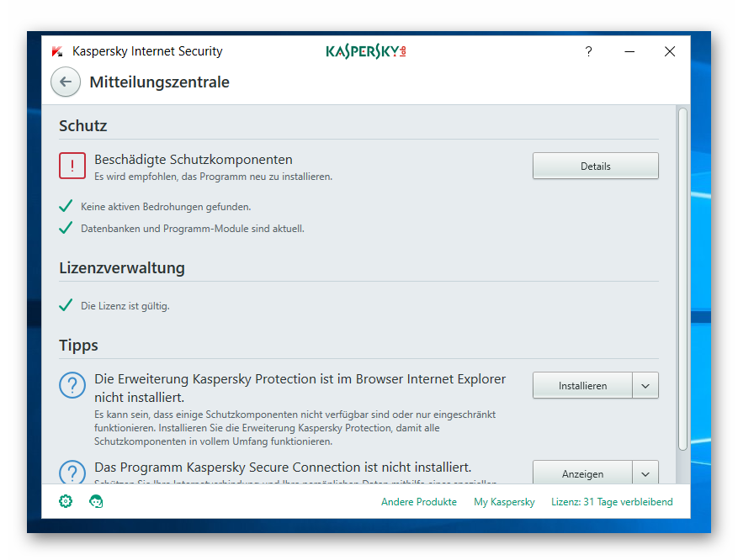The width and height of the screenshot is (738, 560).
Task: Click the 'Mitteilungszentrale' page title
Action: click(x=160, y=82)
